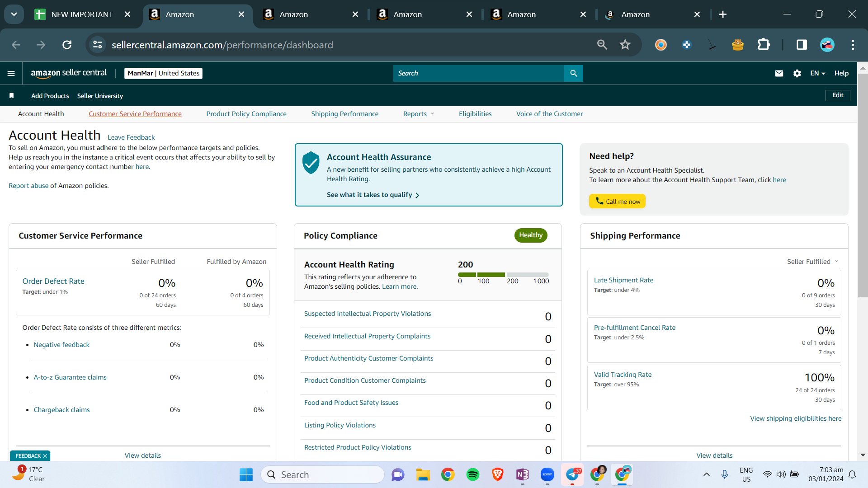Click the Account Health Rating progress bar

click(503, 275)
